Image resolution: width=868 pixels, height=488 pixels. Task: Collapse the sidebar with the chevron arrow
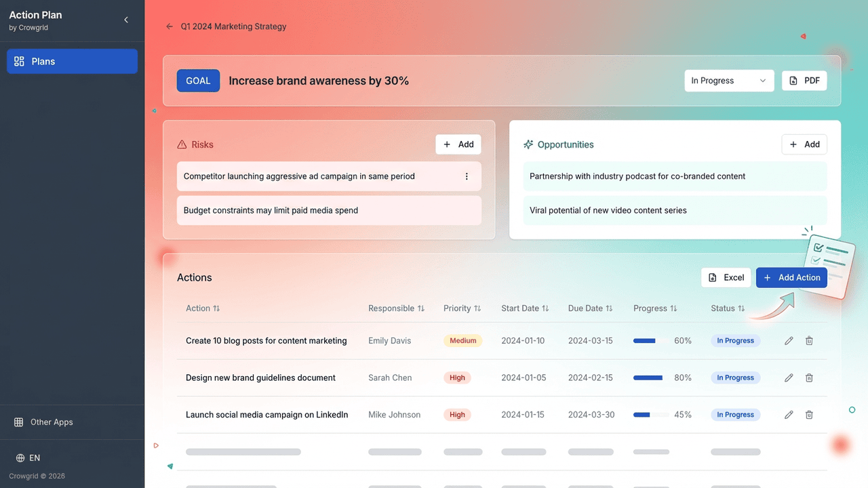coord(126,20)
